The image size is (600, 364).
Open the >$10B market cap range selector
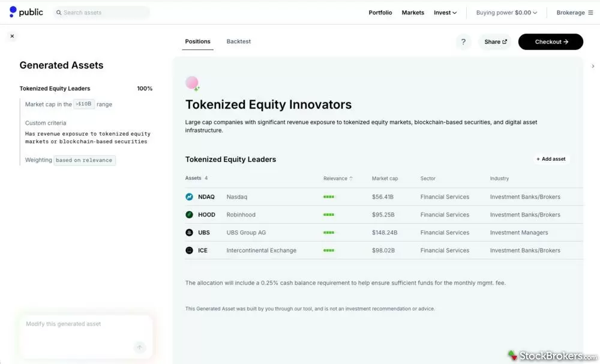83,103
